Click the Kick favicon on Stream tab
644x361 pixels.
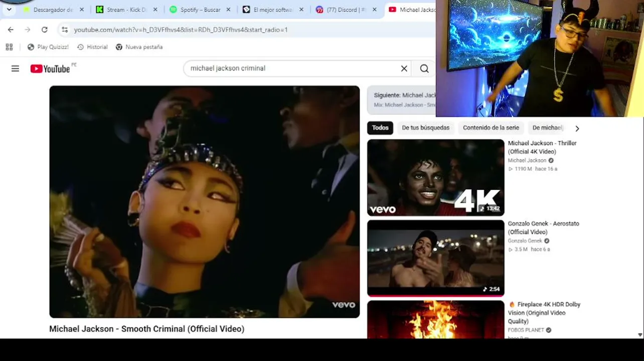coord(99,10)
